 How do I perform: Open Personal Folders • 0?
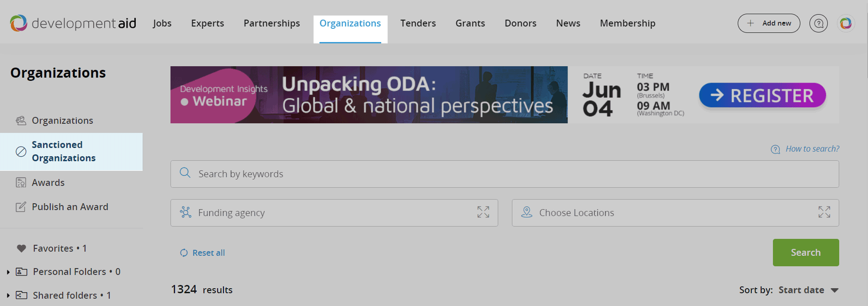[x=76, y=272]
